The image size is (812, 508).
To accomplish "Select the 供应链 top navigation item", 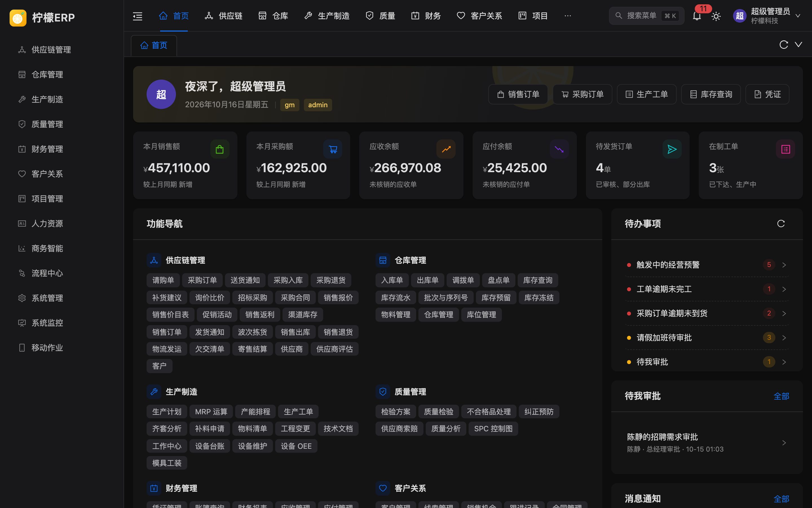I will point(224,16).
